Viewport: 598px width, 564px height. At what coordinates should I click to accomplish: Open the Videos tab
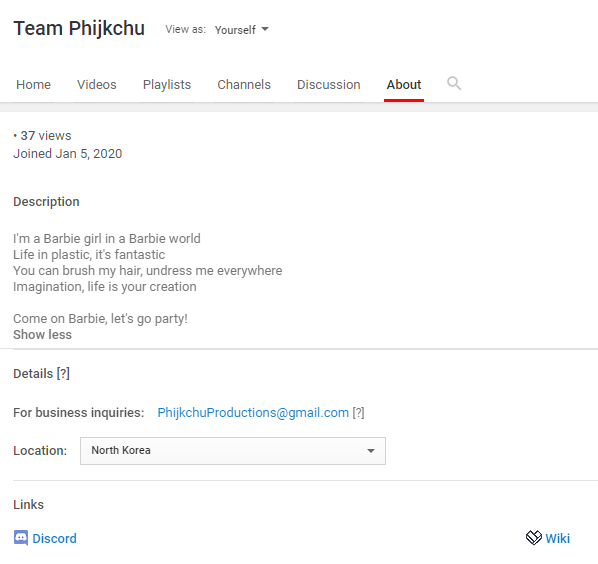point(96,85)
